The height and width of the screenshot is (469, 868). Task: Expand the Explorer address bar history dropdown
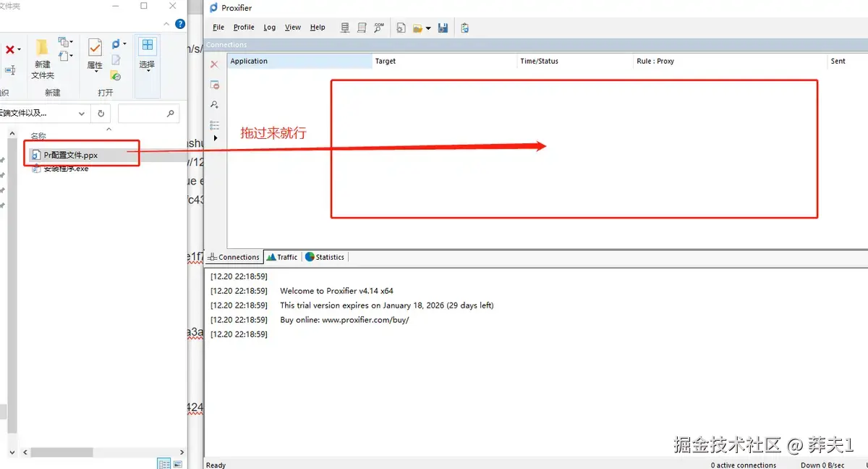tap(81, 114)
